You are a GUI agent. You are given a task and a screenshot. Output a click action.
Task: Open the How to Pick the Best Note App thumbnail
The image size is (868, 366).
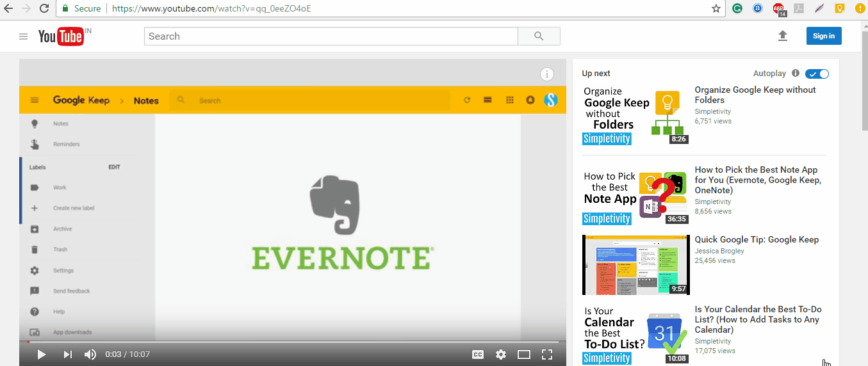(635, 195)
